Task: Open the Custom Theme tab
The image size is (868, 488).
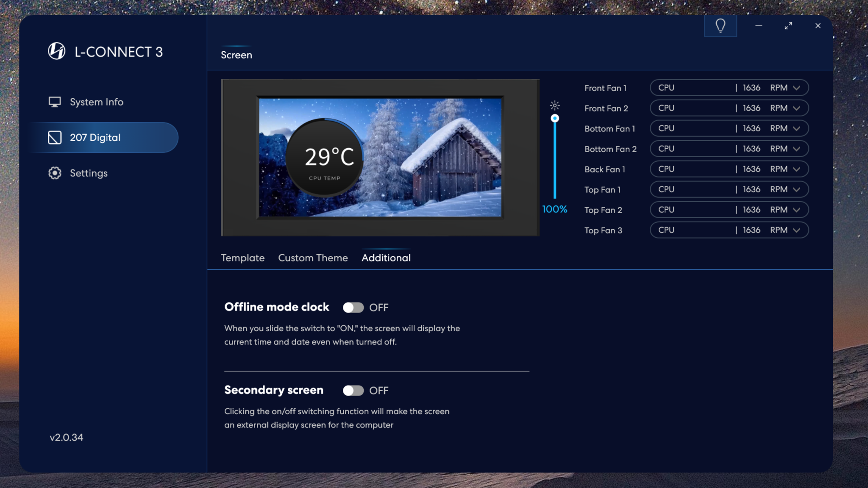Action: [313, 258]
